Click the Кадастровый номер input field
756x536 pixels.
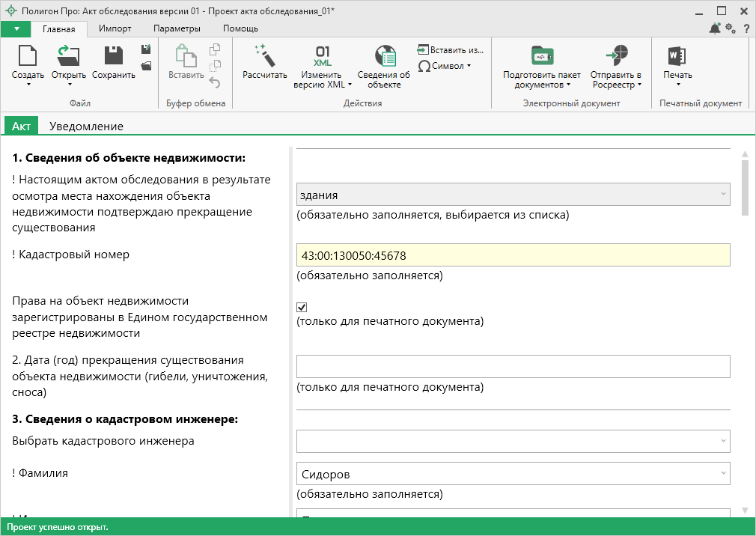[x=513, y=255]
